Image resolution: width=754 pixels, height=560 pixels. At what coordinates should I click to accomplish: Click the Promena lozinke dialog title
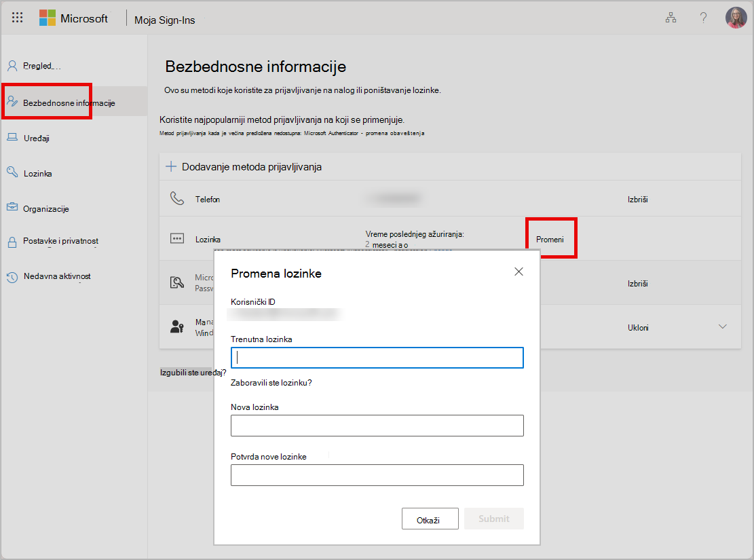coord(276,274)
